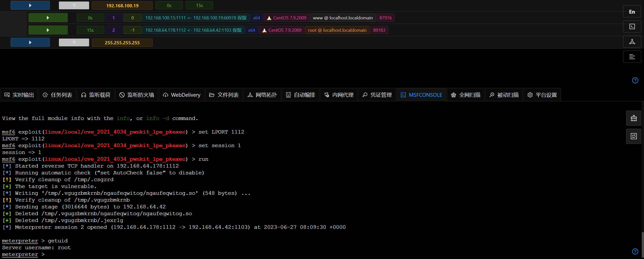Open the 内网代理 tab
This screenshot has height=259, width=644.
pyautogui.click(x=339, y=95)
